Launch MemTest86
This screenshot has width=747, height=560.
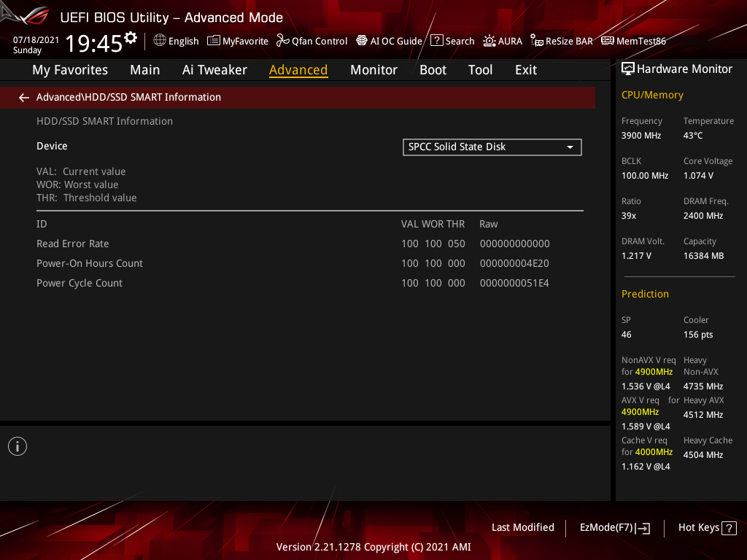(x=633, y=41)
